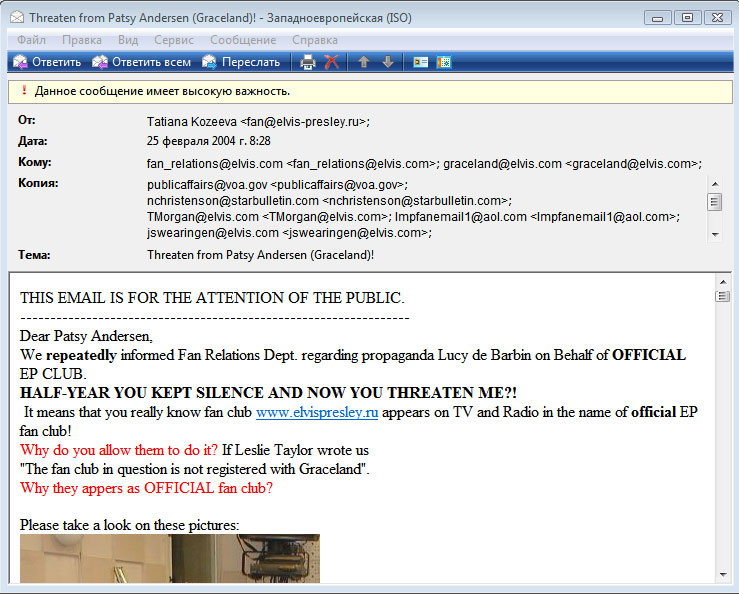Click the subject line text in Тема field
The image size is (739, 594).
tap(261, 255)
